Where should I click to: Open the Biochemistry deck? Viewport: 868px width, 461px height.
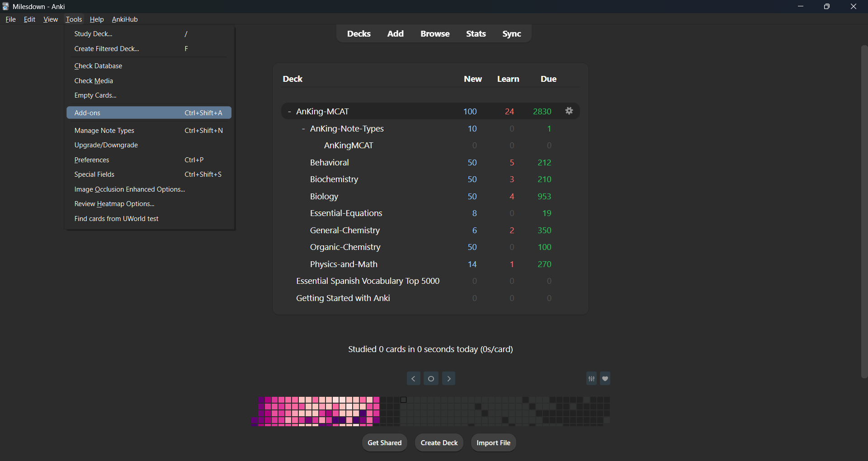334,179
